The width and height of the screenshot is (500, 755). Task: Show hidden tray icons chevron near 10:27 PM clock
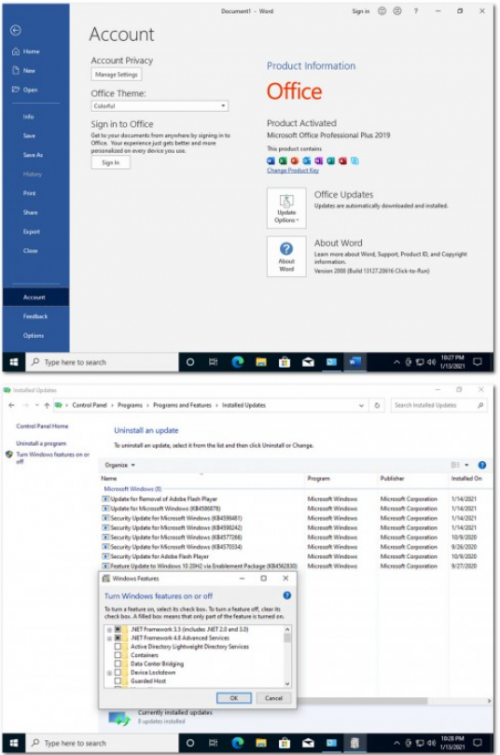[x=396, y=362]
